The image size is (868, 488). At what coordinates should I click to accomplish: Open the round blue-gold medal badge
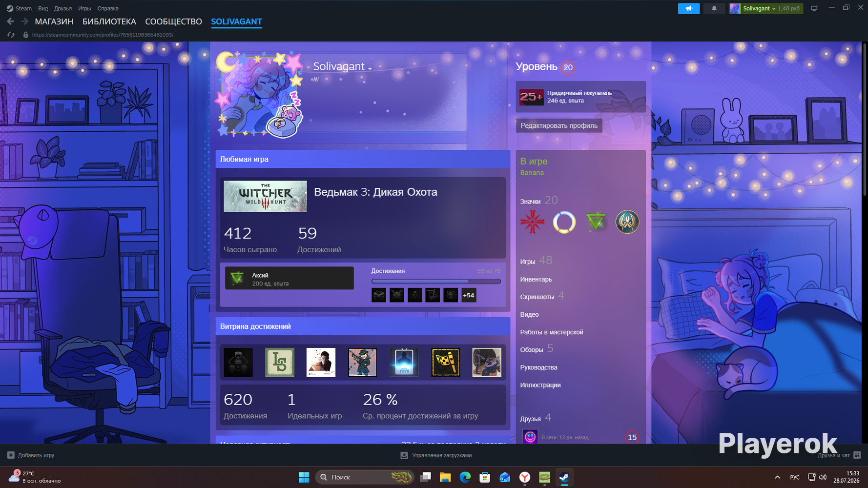tap(627, 222)
